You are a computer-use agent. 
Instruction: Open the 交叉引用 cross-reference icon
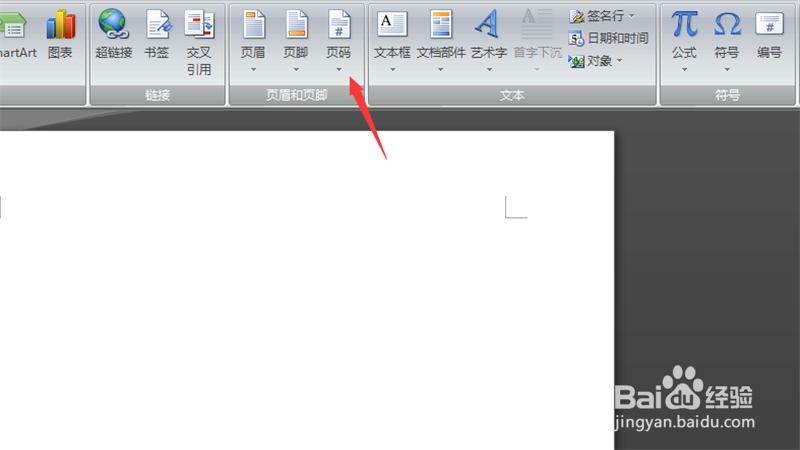(x=199, y=24)
